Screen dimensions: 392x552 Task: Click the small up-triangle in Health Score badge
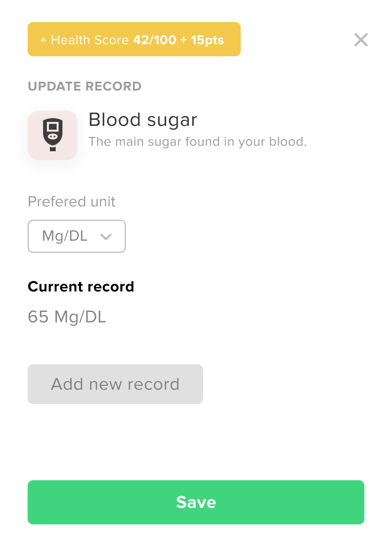coord(44,40)
